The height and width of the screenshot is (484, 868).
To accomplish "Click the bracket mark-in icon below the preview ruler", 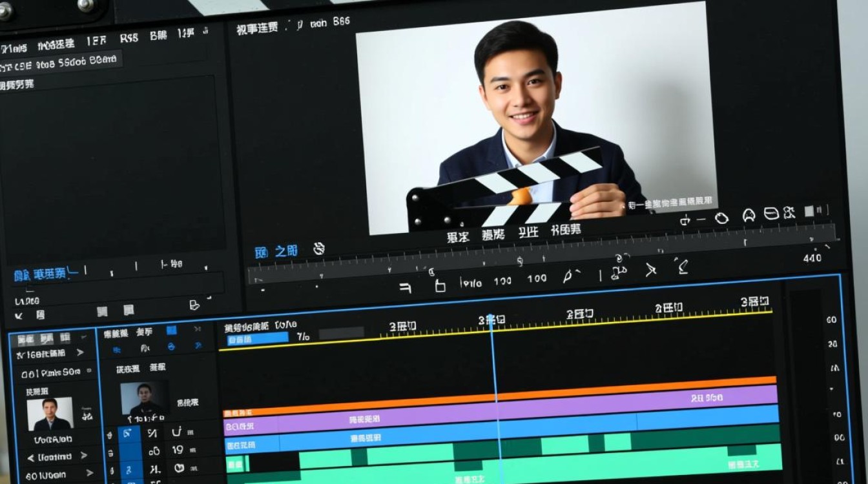I will [x=406, y=287].
